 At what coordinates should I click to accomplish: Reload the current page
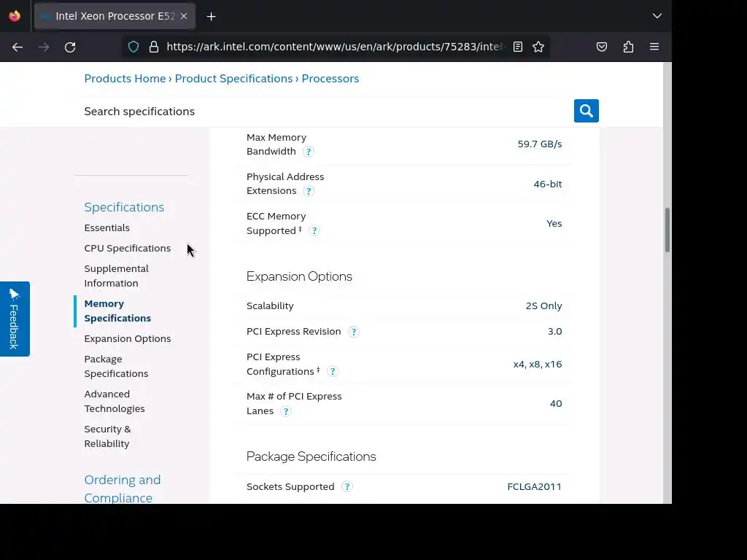70,47
